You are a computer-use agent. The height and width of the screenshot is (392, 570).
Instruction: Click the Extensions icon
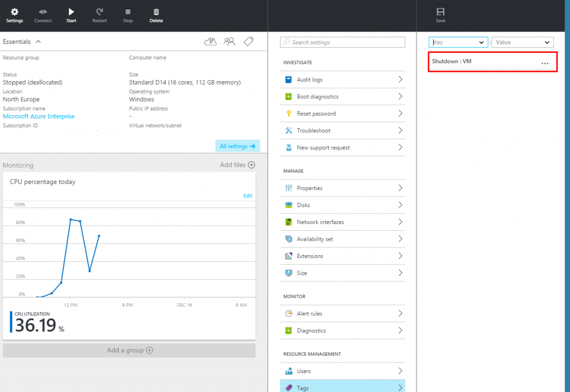coord(289,256)
